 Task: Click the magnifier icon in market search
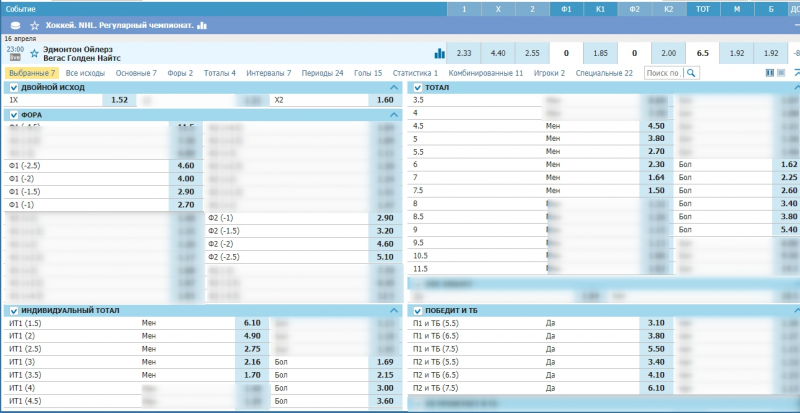[690, 73]
